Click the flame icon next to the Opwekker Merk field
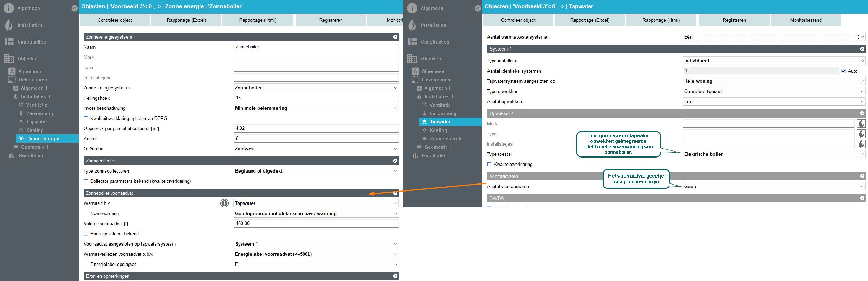This screenshot has height=281, width=868. pyautogui.click(x=861, y=123)
